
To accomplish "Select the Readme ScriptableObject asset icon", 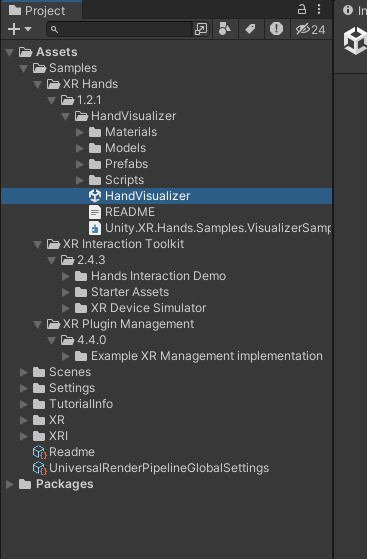I will tap(39, 452).
